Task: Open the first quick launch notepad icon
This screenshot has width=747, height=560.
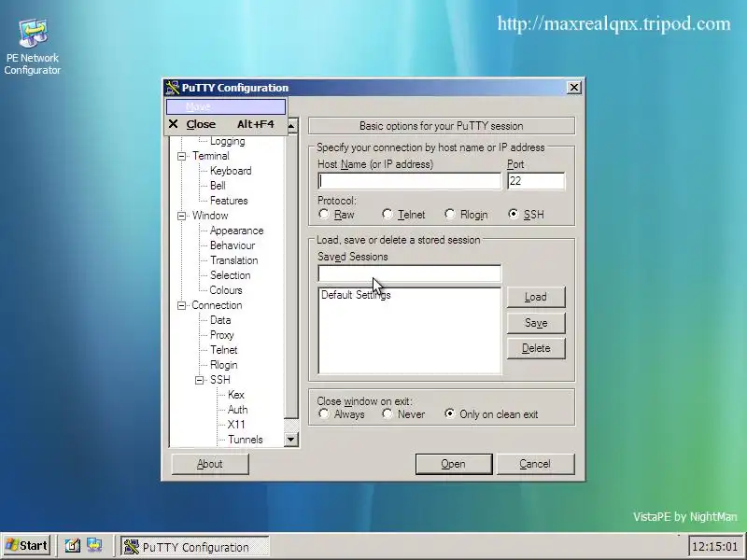Action: pos(73,545)
